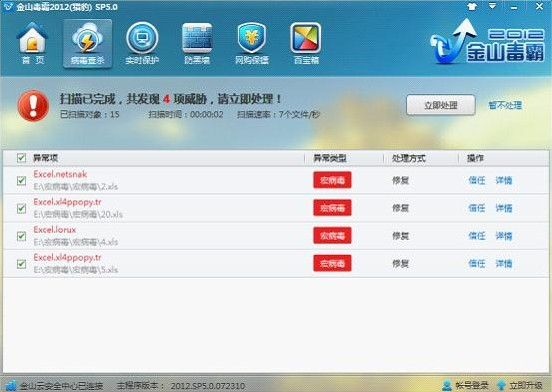
Task: Uncheck the Excel.lorux item checkbox
Action: point(21,236)
